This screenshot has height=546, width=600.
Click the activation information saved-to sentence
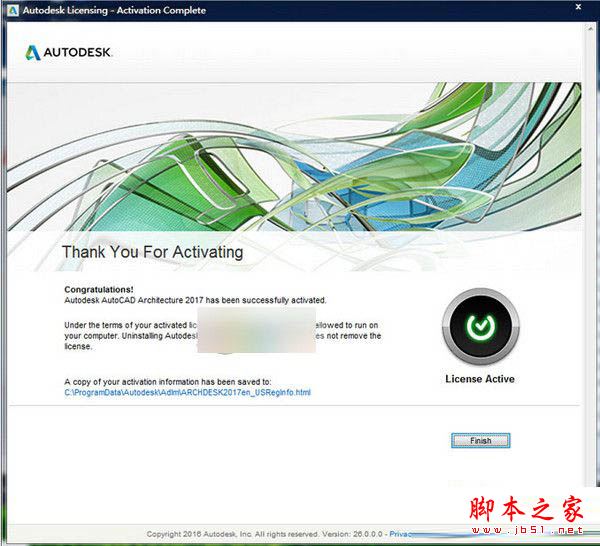(x=167, y=382)
